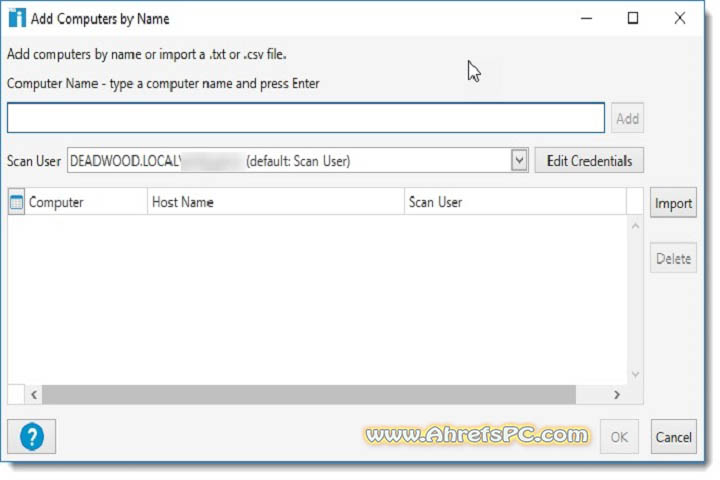720x480 pixels.
Task: Click the horizontal scrollbar left arrow
Action: 34,395
